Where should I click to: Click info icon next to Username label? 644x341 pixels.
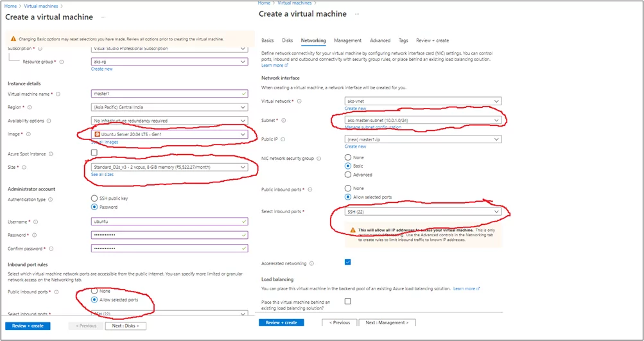(35, 222)
